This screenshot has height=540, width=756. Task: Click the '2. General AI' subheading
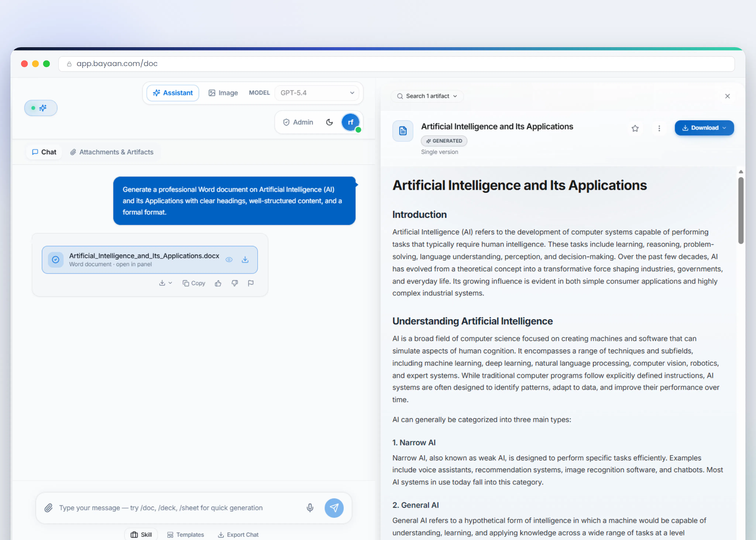[x=415, y=505]
